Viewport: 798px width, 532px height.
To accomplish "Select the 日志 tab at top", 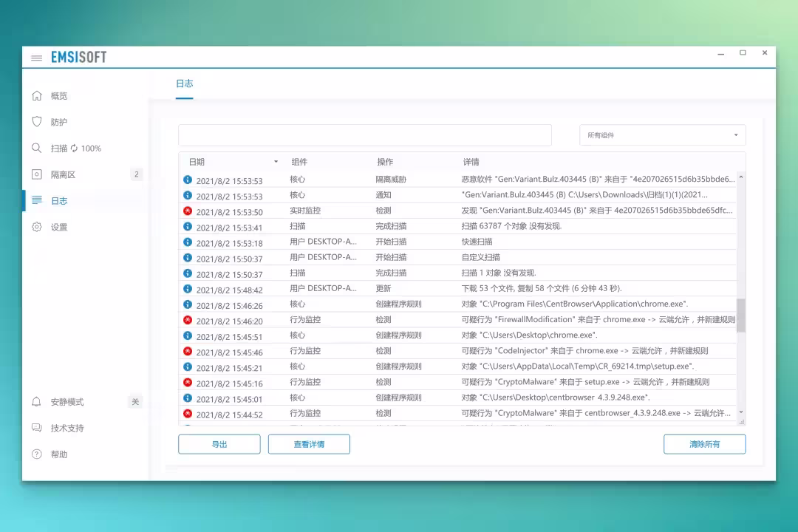I will 184,83.
